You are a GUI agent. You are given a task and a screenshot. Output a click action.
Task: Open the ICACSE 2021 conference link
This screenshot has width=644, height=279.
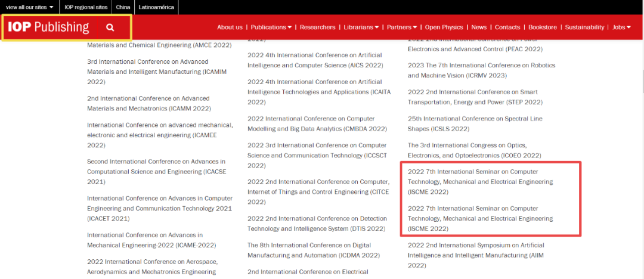pos(156,172)
